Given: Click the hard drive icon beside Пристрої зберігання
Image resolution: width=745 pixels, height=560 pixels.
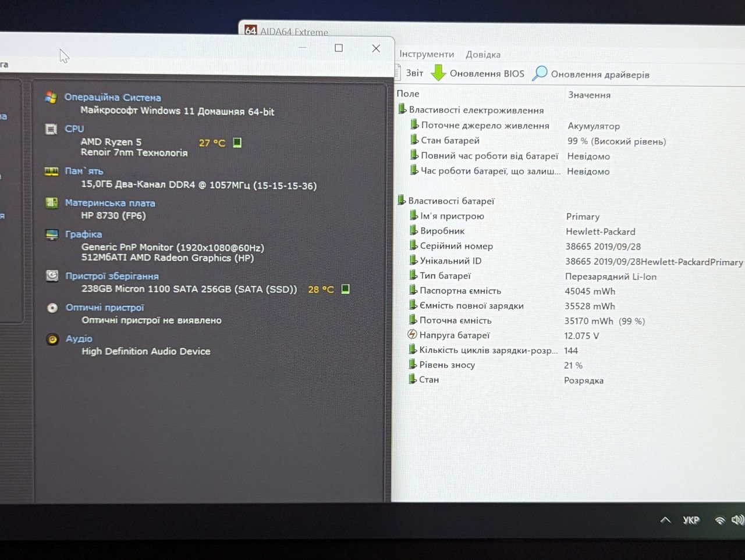Looking at the screenshot, I should (52, 276).
